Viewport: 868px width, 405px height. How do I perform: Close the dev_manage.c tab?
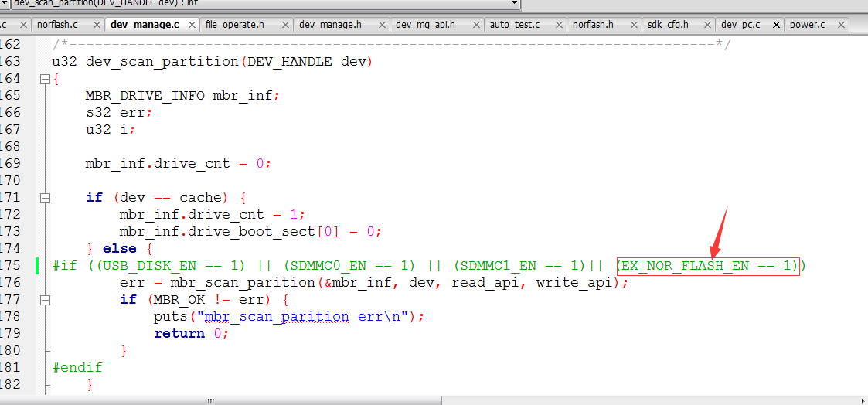tap(192, 25)
